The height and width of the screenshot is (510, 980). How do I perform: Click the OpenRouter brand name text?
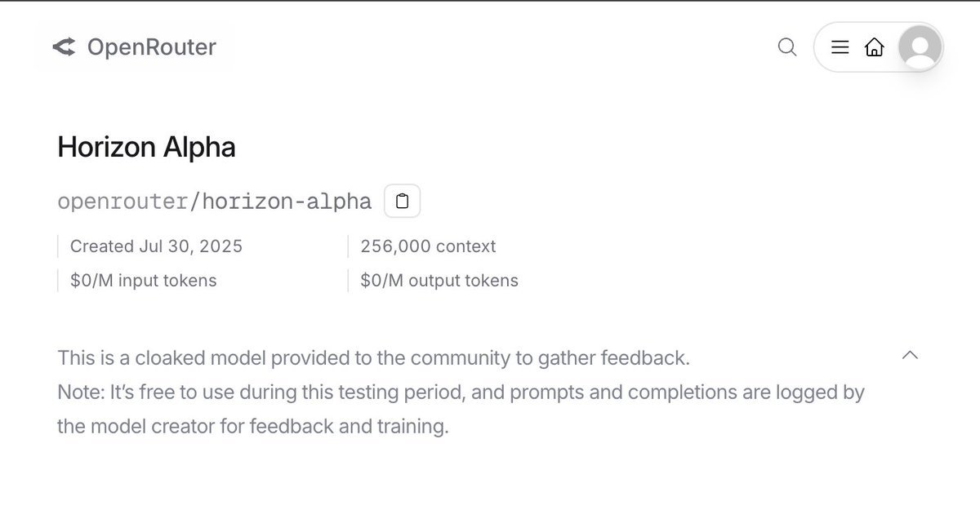coord(151,47)
